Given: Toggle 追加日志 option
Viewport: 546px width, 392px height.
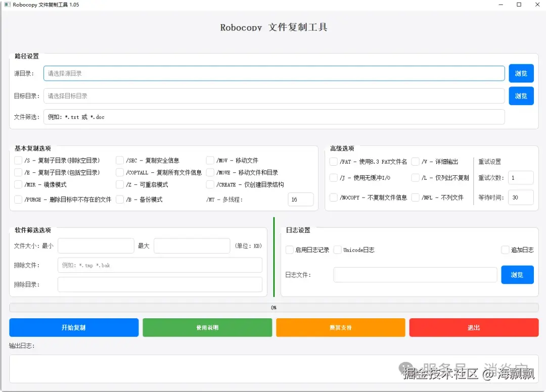Looking at the screenshot, I should tap(505, 250).
